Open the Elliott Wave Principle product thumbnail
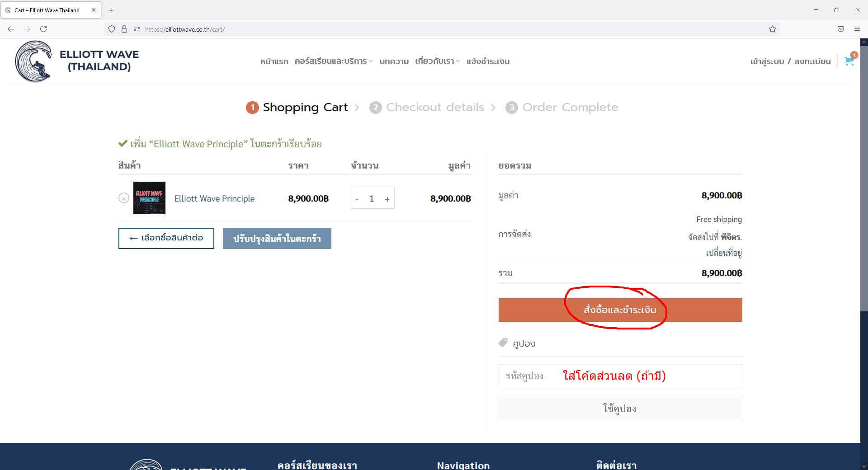 pos(149,198)
